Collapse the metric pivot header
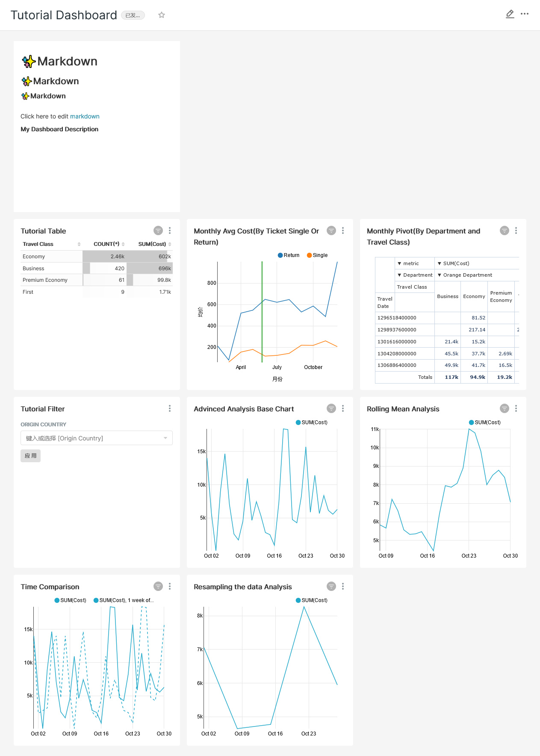 click(399, 263)
